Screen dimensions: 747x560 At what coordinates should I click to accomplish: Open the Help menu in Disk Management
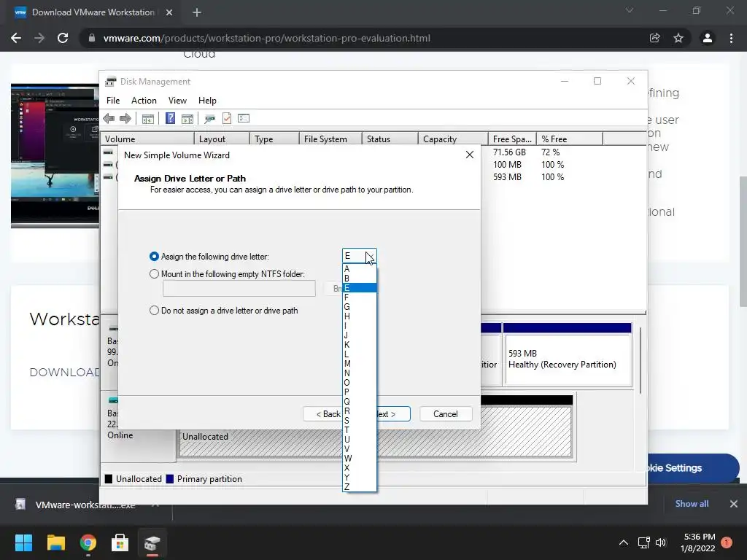tap(207, 101)
